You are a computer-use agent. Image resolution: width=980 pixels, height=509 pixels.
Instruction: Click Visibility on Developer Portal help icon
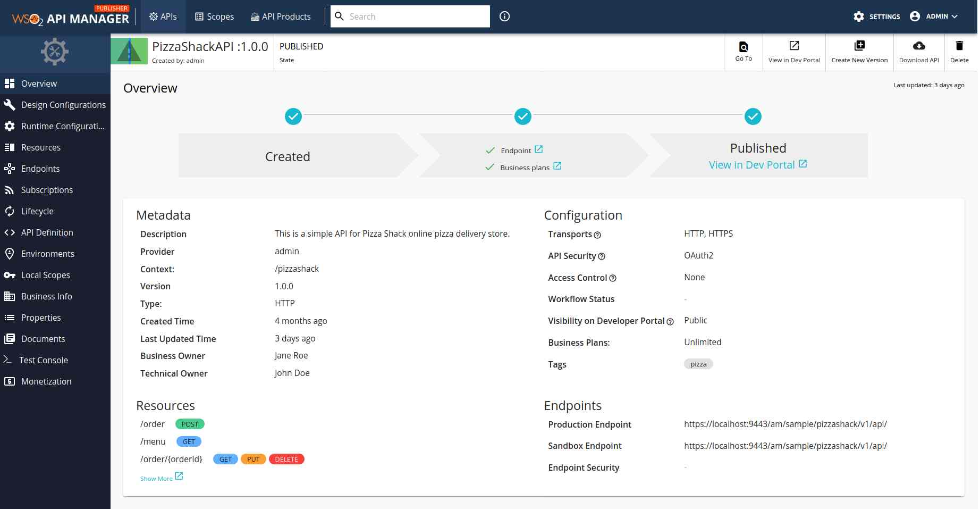tap(670, 322)
